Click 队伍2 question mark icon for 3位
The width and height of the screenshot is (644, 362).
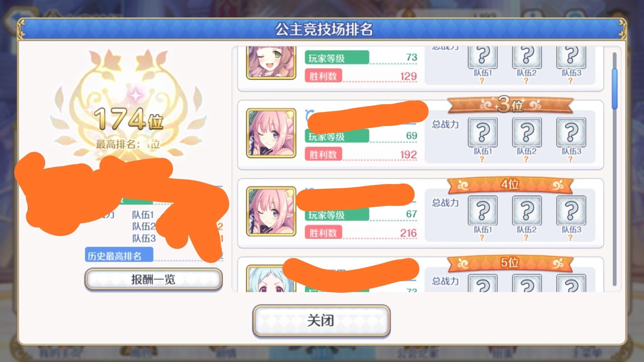527,132
